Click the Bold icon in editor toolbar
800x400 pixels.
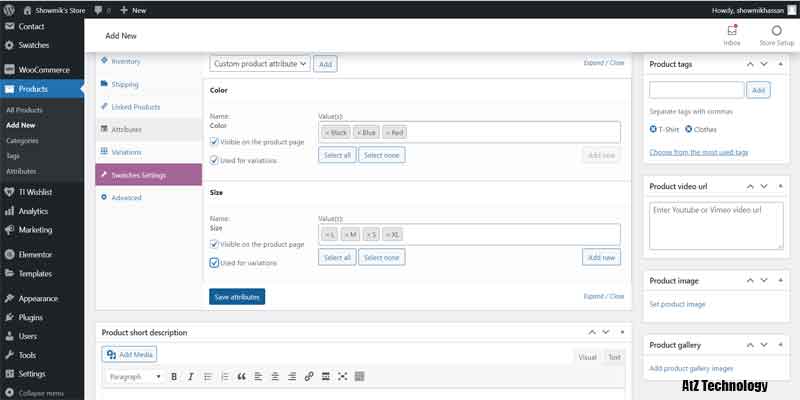coord(174,376)
